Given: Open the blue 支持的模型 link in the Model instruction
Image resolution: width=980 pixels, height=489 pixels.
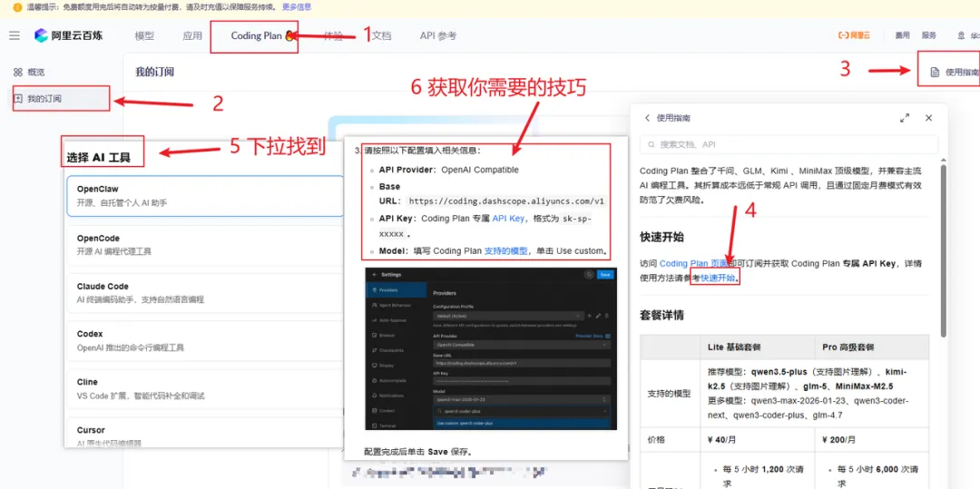Looking at the screenshot, I should click(505, 251).
